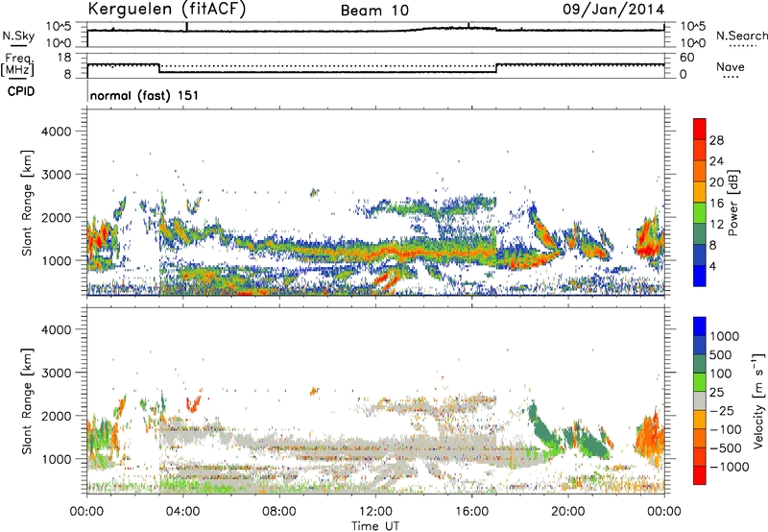Pick the orange 20–24 dB power swatch

(700, 172)
